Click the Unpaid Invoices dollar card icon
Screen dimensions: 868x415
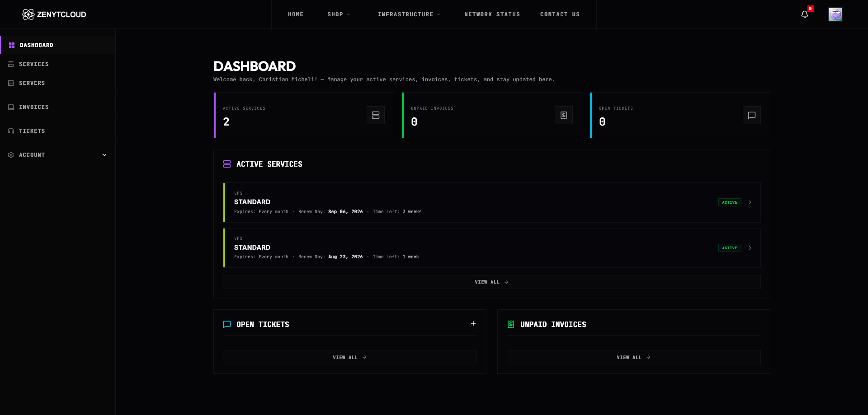click(564, 115)
